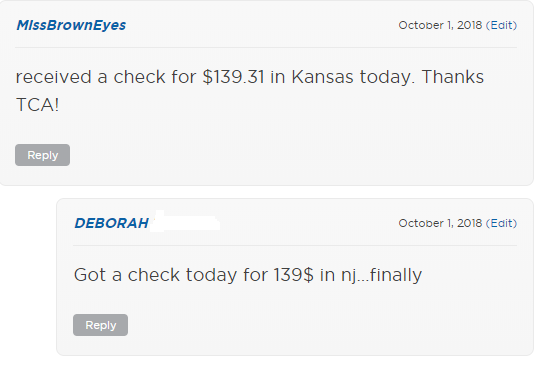Screen dimensions: 537x367
Task: Reply to DEBORAH's comment
Action: [100, 325]
